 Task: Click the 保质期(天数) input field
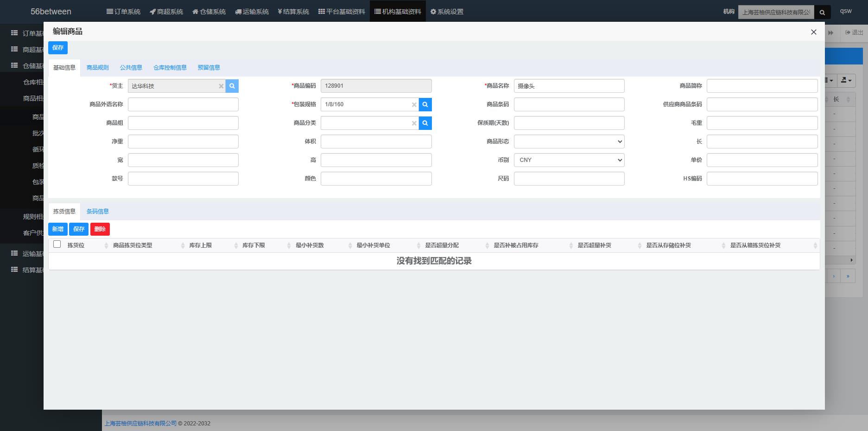(x=569, y=123)
